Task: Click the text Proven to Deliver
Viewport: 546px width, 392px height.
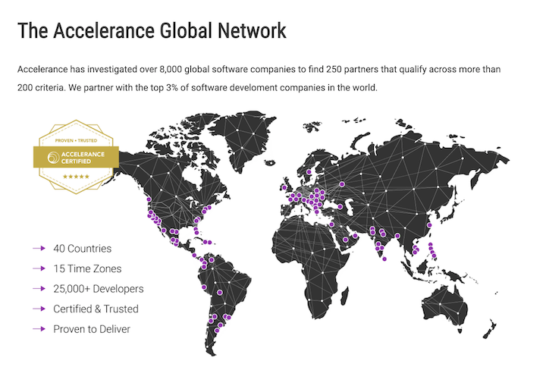Action: click(92, 329)
